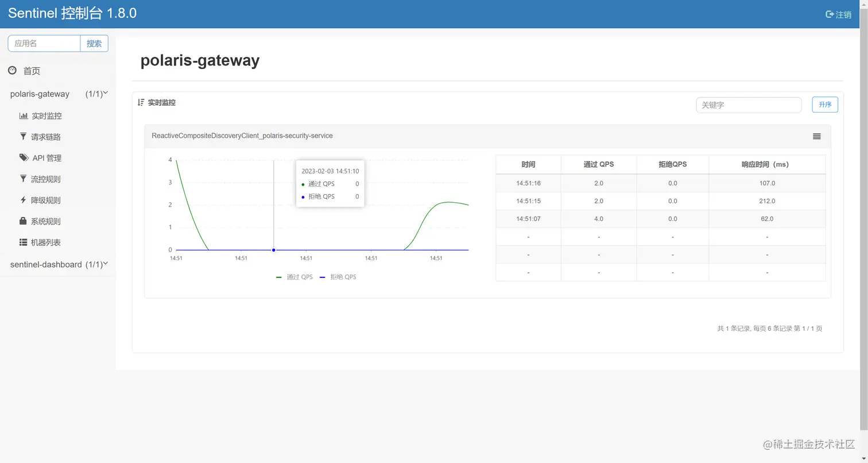Click the dashboard icon beside 首页

point(13,70)
